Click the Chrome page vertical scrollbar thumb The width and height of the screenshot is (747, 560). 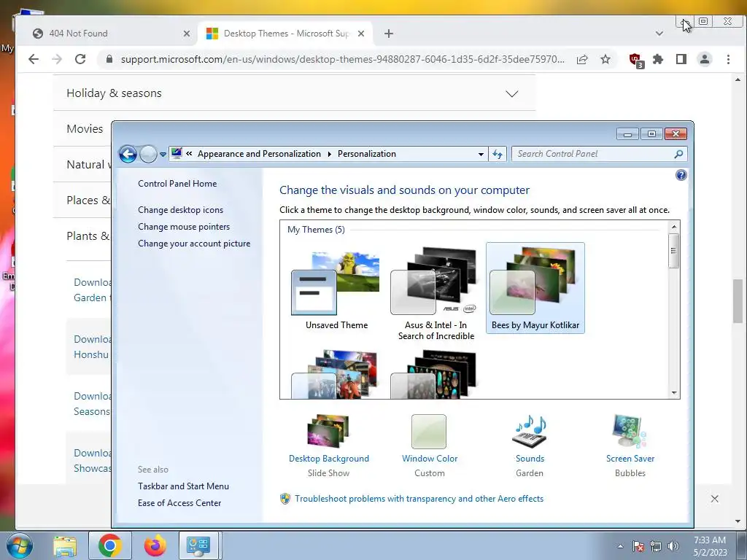[x=738, y=301]
